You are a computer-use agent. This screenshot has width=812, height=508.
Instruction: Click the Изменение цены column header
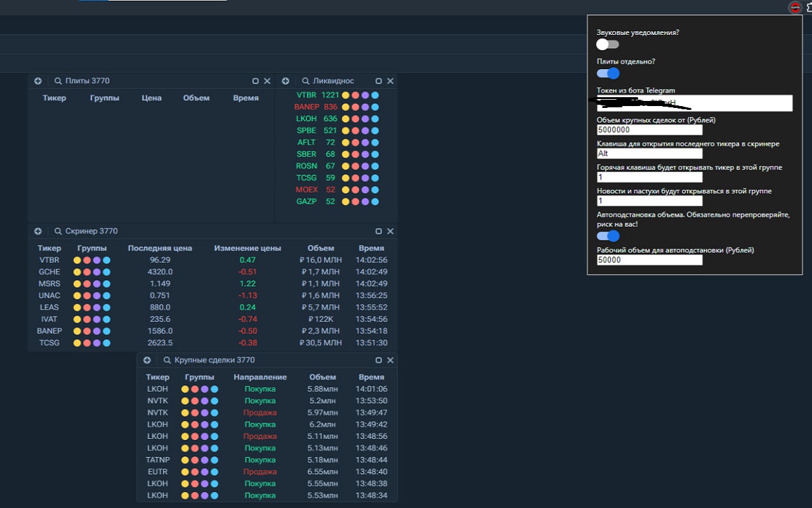(x=247, y=248)
